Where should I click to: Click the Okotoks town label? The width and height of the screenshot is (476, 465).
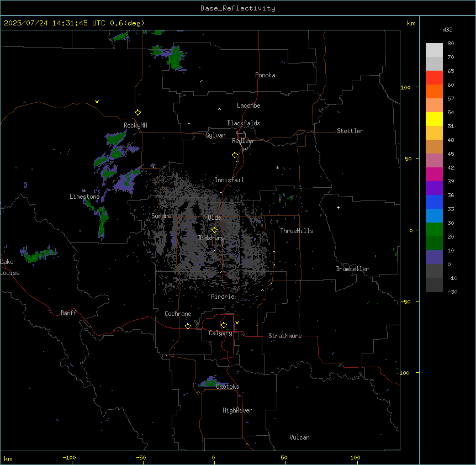tap(228, 387)
